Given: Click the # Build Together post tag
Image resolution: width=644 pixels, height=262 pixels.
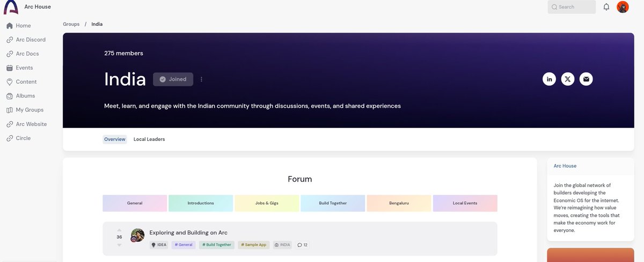Looking at the screenshot, I should point(217,245).
